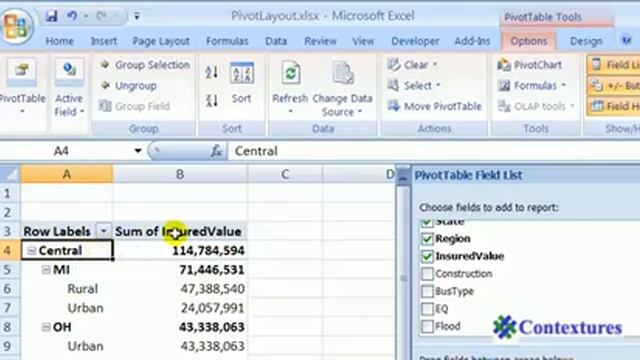This screenshot has width=640, height=360.
Task: Open the Row Labels filter dropdown
Action: [103, 231]
